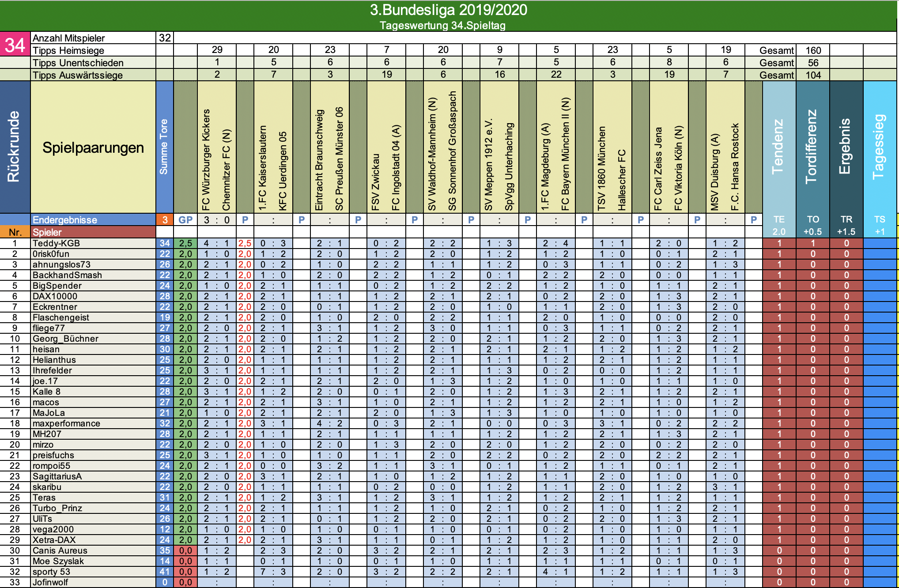
Task: Click the Gesamt draws value '56'
Action: 813,63
